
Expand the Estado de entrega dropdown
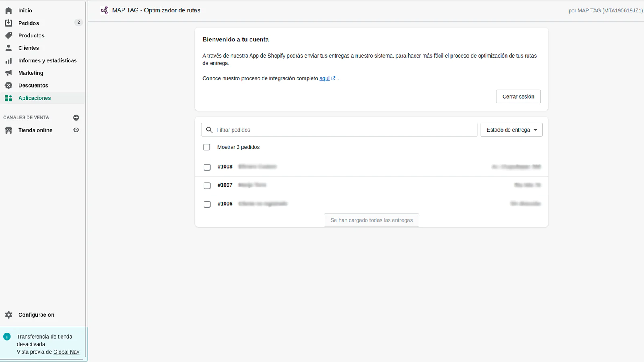point(511,130)
